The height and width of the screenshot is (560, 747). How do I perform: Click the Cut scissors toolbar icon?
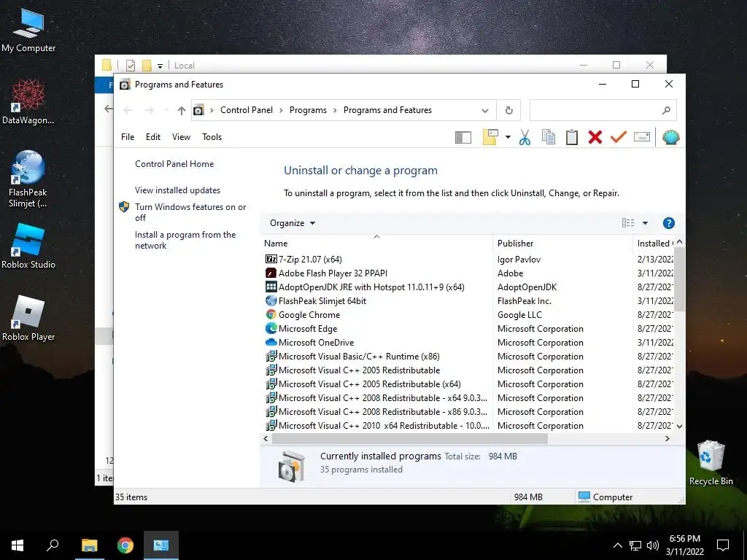tap(525, 138)
